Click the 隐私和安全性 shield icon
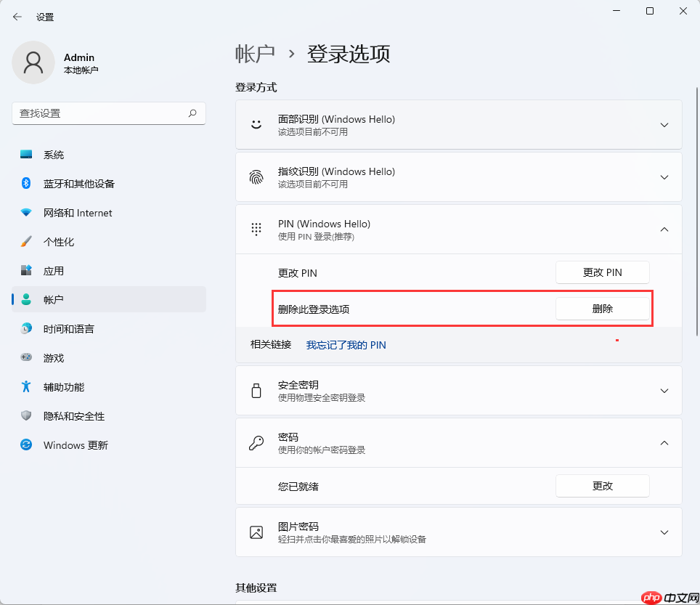Screen dimensions: 700x605 click(26, 415)
